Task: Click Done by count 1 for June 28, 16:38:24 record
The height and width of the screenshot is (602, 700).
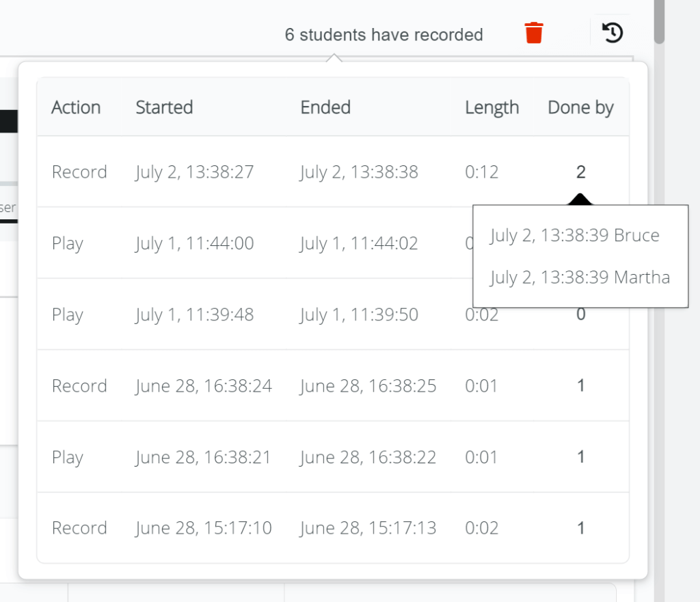Action: coord(580,386)
